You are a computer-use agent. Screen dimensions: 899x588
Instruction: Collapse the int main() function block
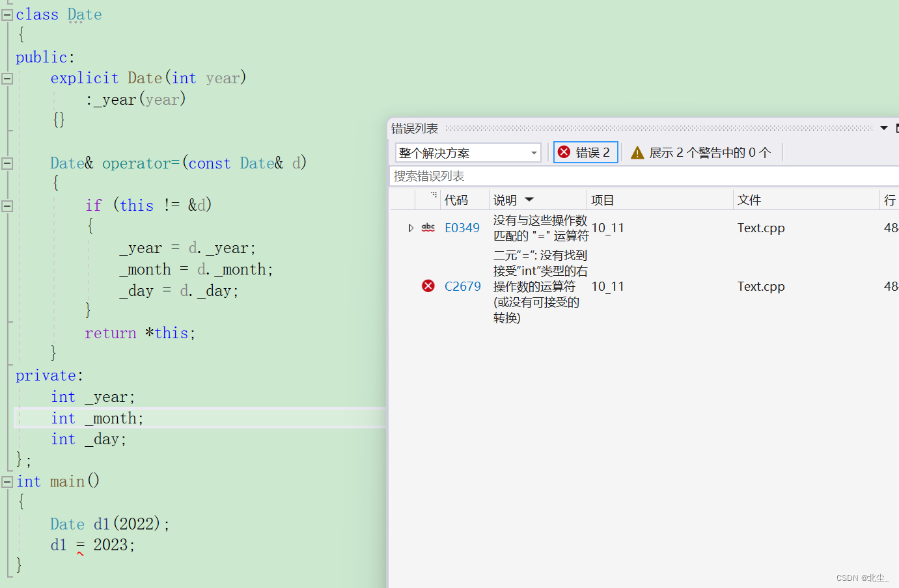[x=7, y=482]
